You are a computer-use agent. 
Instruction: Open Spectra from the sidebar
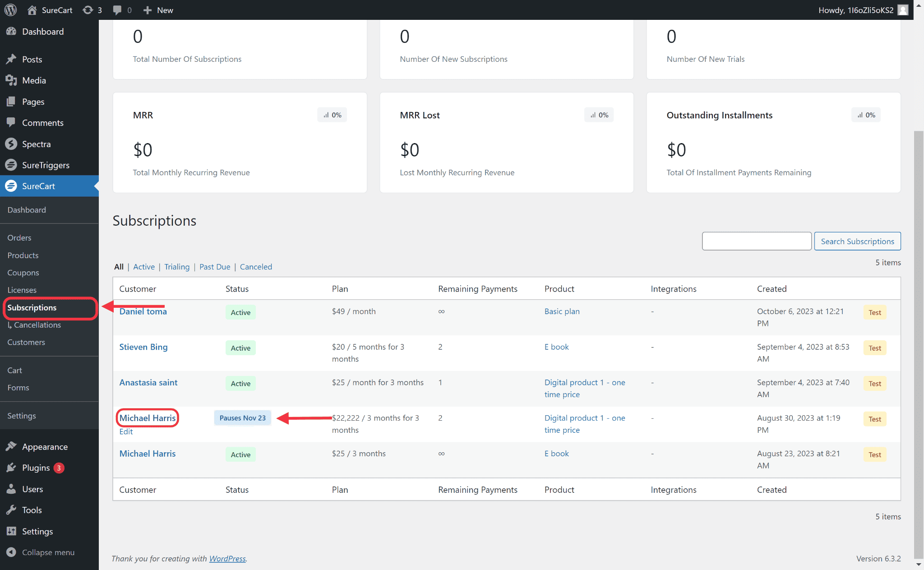[36, 144]
